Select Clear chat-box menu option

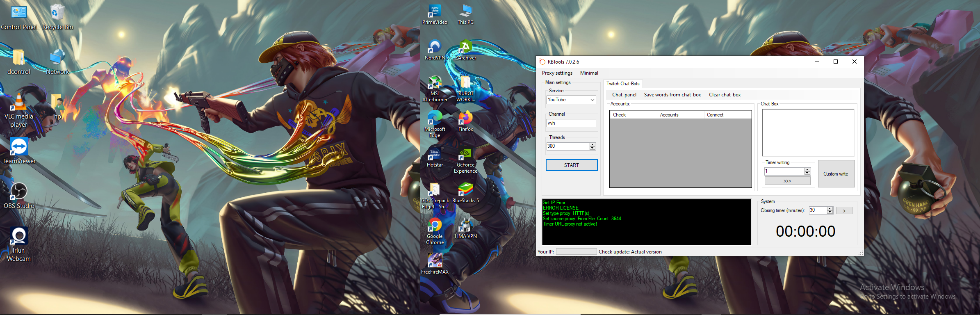(x=725, y=95)
